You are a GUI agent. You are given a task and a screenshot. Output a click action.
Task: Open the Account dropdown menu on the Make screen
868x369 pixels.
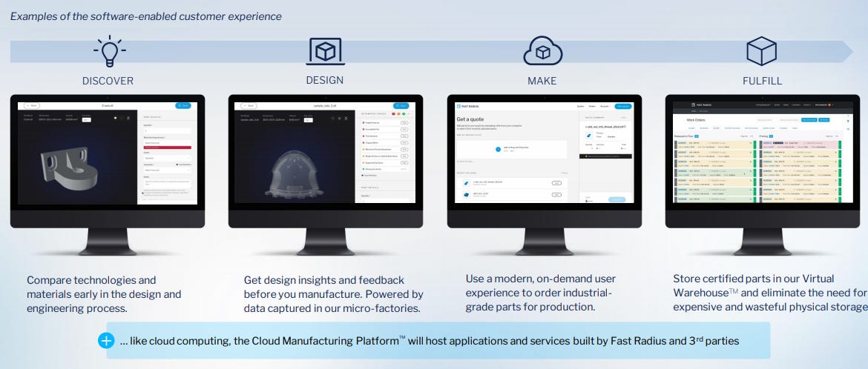tap(605, 106)
